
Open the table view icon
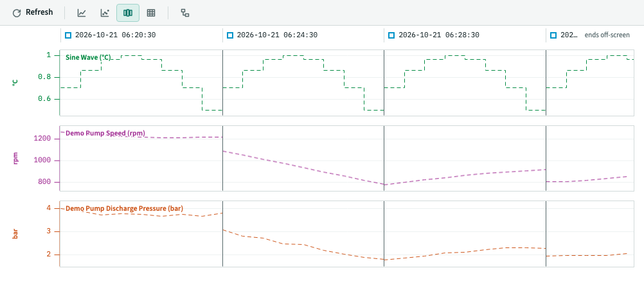(x=151, y=13)
